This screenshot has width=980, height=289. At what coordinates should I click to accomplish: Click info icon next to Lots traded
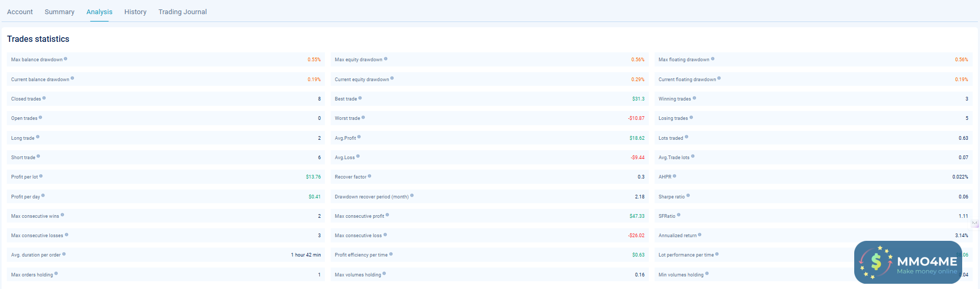tap(687, 137)
